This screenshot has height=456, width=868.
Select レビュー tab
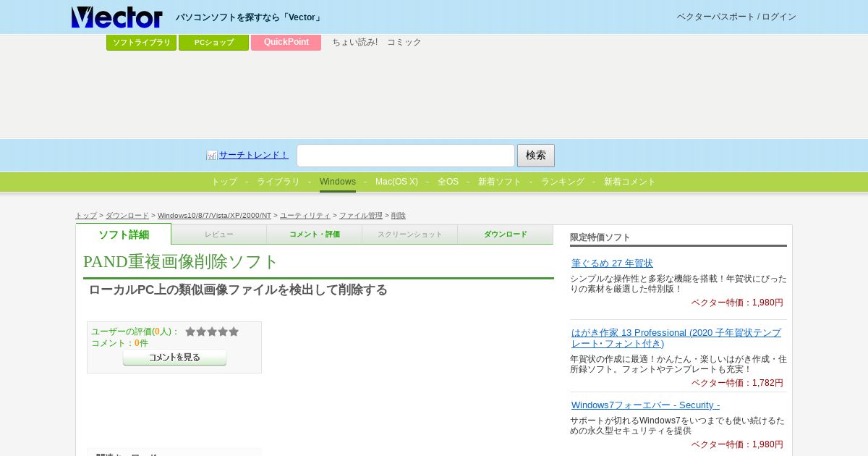[x=219, y=235]
